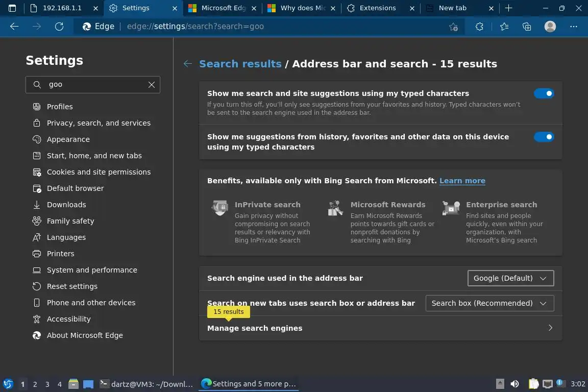Click the profile avatar icon
The image size is (588, 392).
tap(550, 26)
